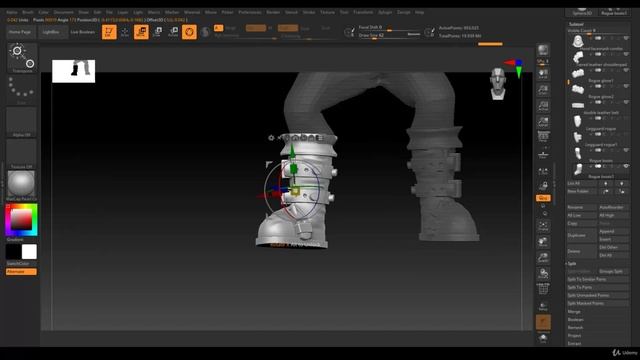This screenshot has height=360, width=640.
Task: Toggle the Floor grid icon
Action: point(543,154)
